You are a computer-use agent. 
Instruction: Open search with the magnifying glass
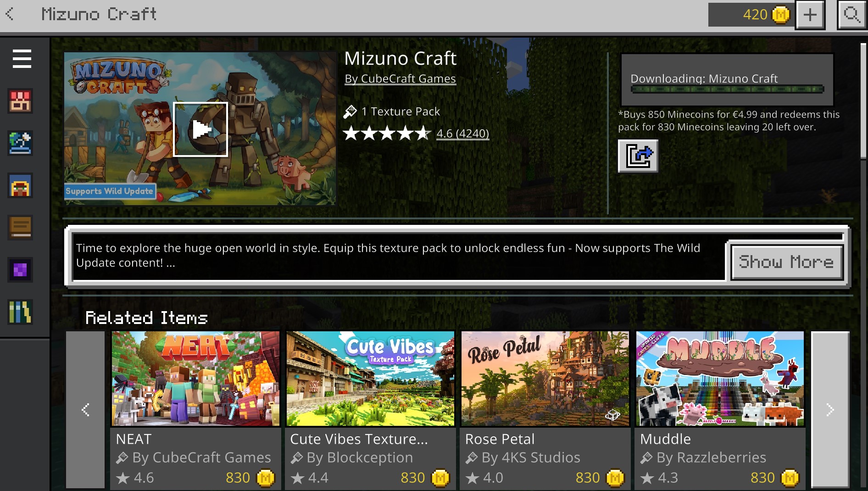[x=852, y=15]
